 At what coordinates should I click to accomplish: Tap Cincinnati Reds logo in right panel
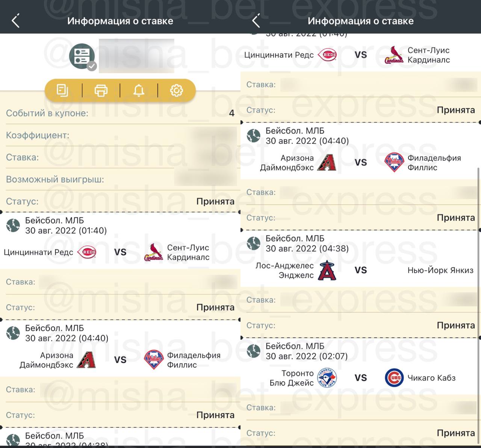[x=327, y=55]
